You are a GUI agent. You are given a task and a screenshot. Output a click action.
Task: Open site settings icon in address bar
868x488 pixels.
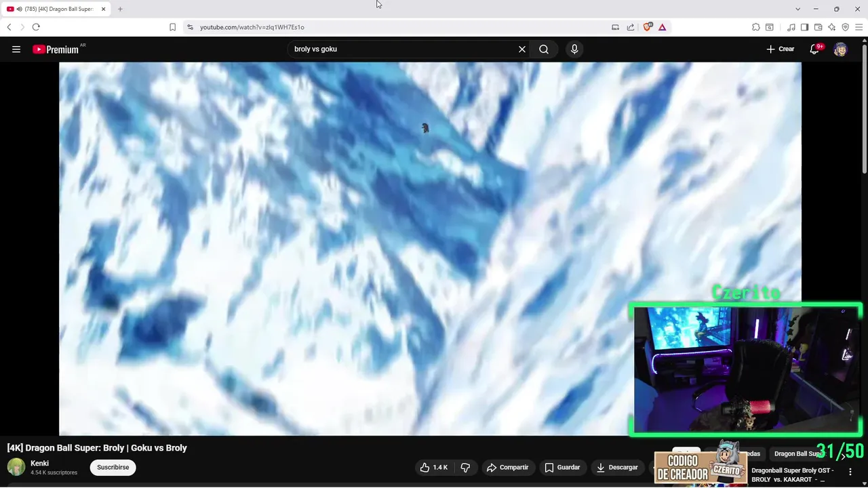(x=190, y=27)
